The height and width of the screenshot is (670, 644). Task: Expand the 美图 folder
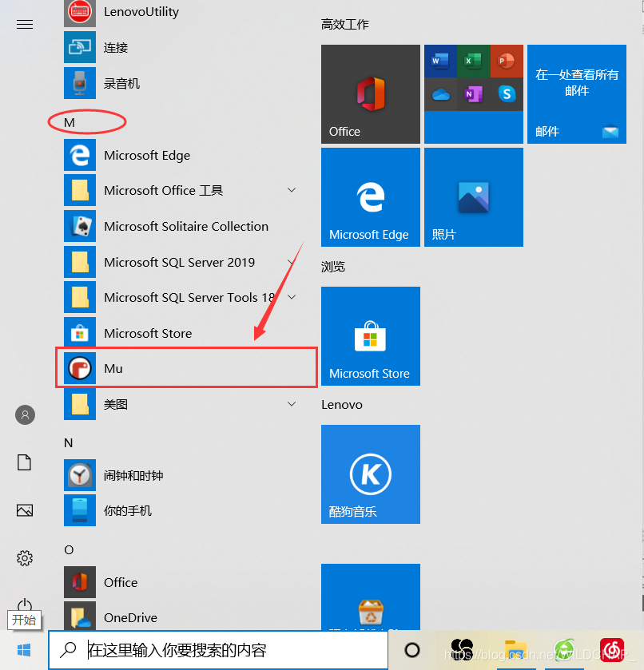[x=292, y=404]
